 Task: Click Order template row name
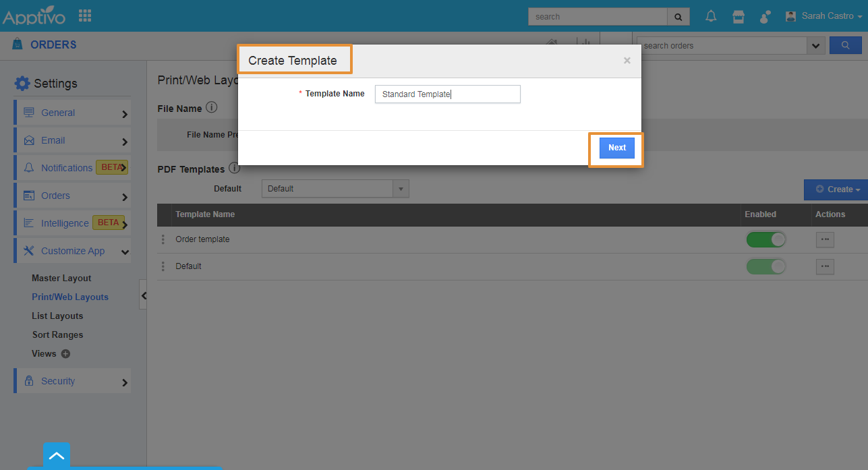(x=202, y=239)
